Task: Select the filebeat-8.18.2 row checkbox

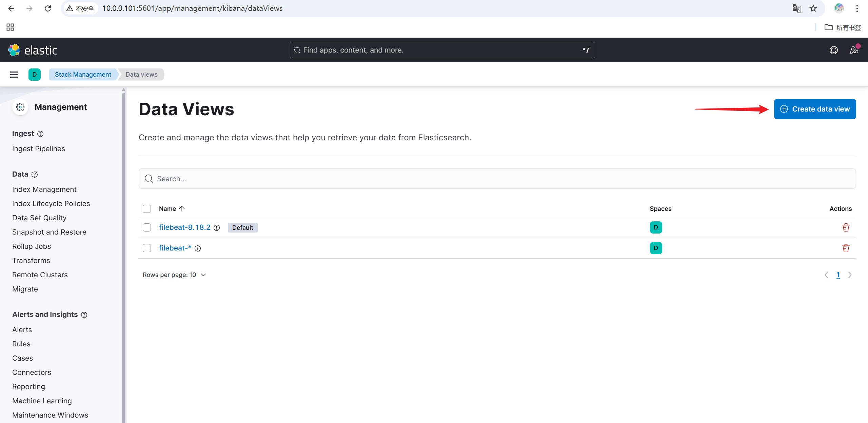Action: coord(147,227)
